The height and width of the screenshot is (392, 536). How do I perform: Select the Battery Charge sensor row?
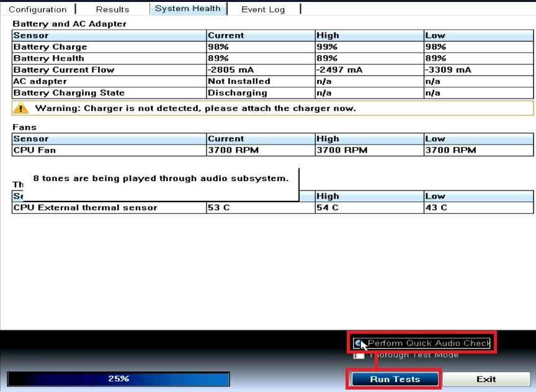[109, 47]
